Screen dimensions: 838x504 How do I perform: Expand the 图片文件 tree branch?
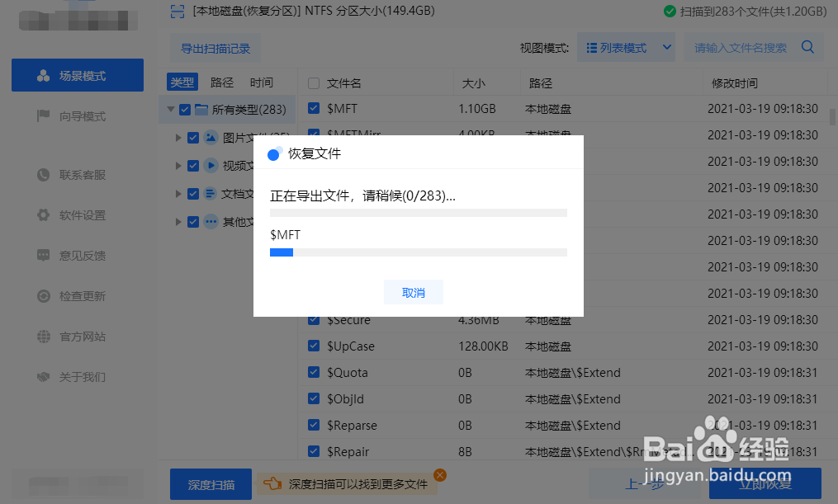pos(178,137)
